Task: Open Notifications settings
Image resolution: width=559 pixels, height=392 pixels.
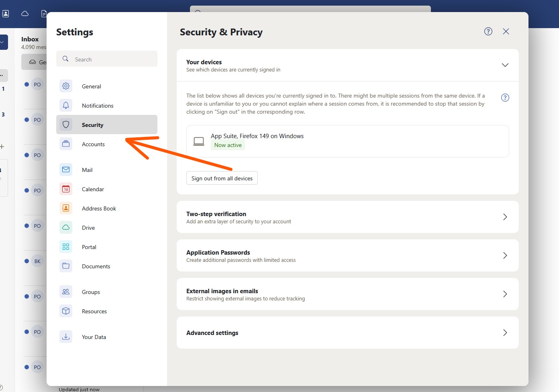Action: [97, 105]
